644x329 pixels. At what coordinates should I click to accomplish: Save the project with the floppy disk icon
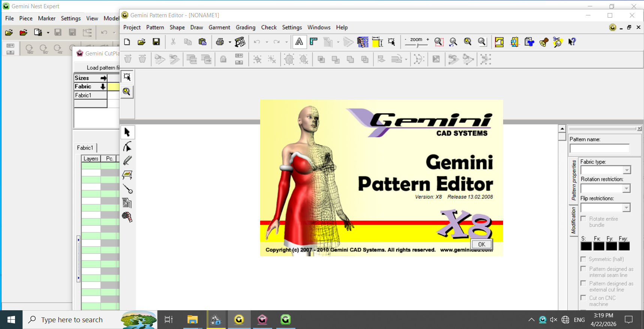pyautogui.click(x=156, y=42)
